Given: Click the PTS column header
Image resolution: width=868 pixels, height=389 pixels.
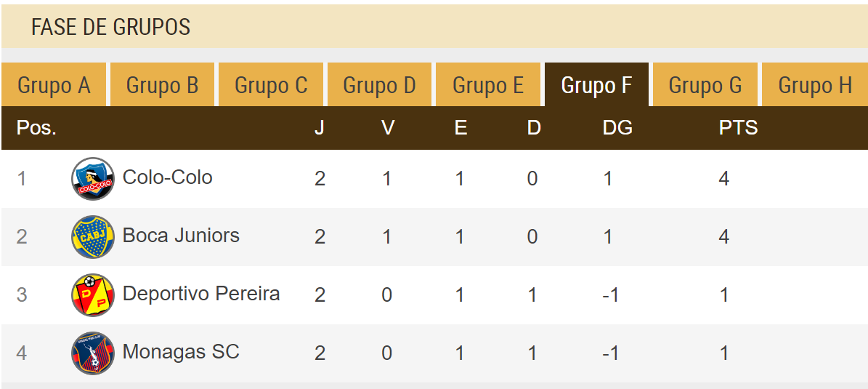Looking at the screenshot, I should [x=738, y=128].
